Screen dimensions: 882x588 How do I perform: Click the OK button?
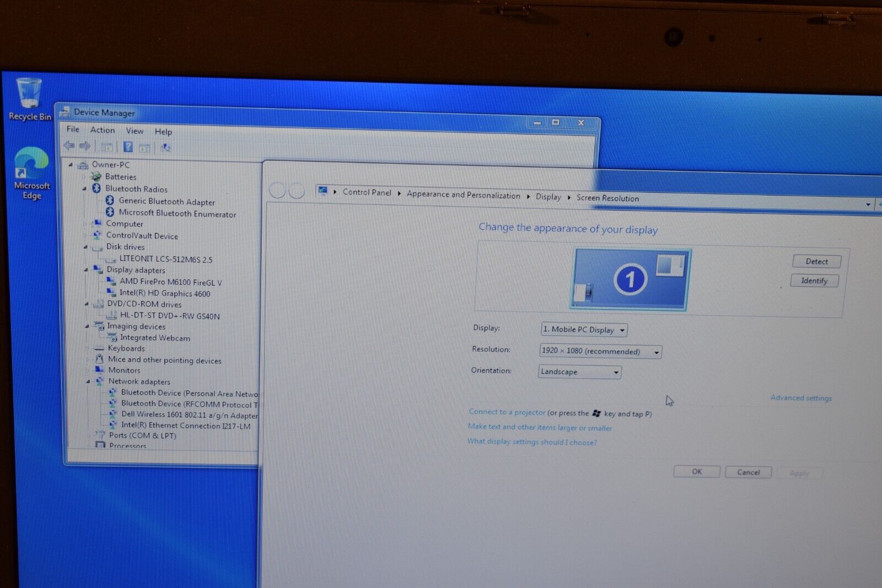[697, 472]
